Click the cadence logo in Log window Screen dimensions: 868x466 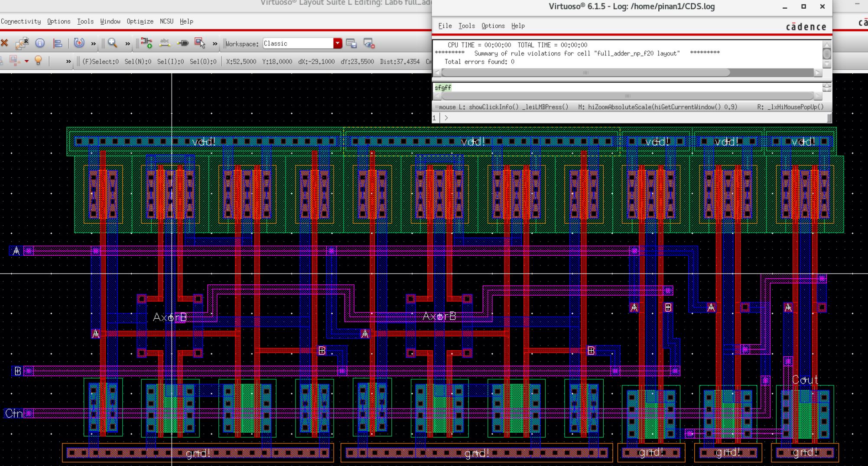(806, 26)
